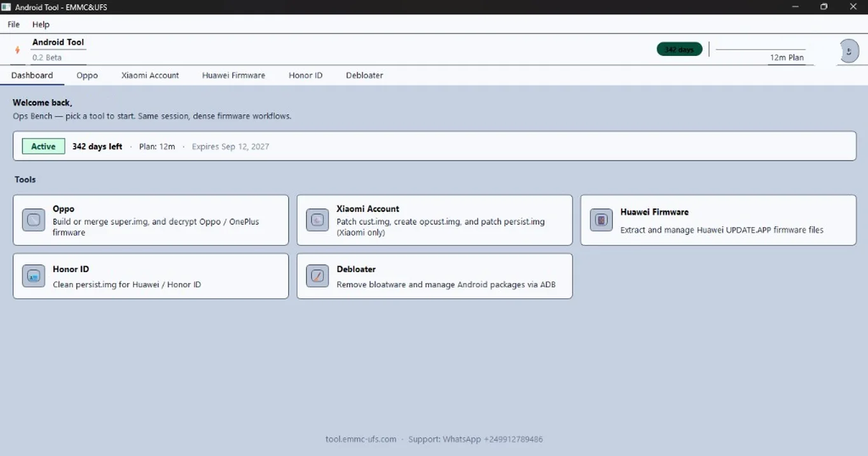Viewport: 868px width, 456px height.
Task: Open the user avatar icon in the header
Action: pos(849,51)
